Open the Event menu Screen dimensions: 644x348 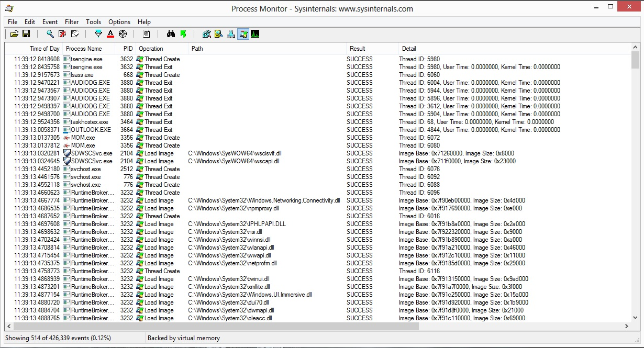50,22
